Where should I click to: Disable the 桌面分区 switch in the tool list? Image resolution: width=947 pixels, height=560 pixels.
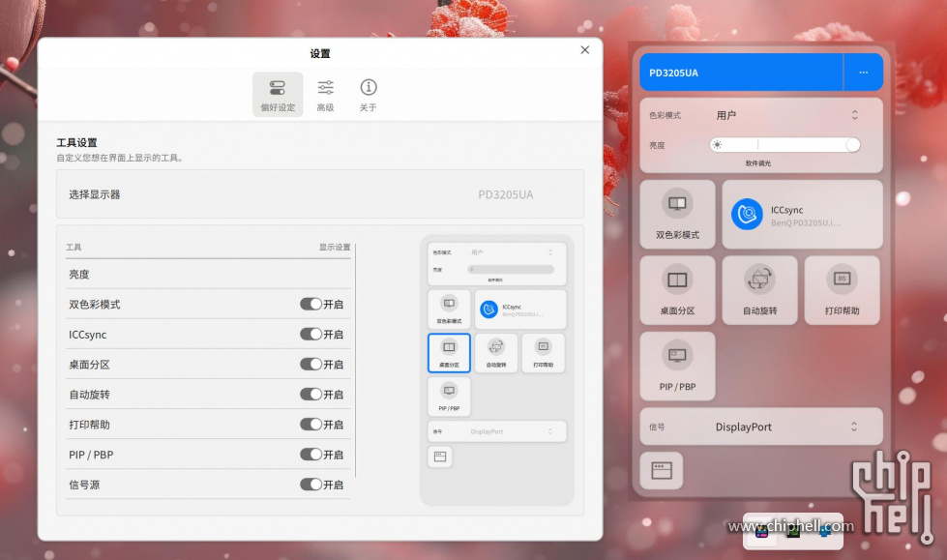point(311,365)
